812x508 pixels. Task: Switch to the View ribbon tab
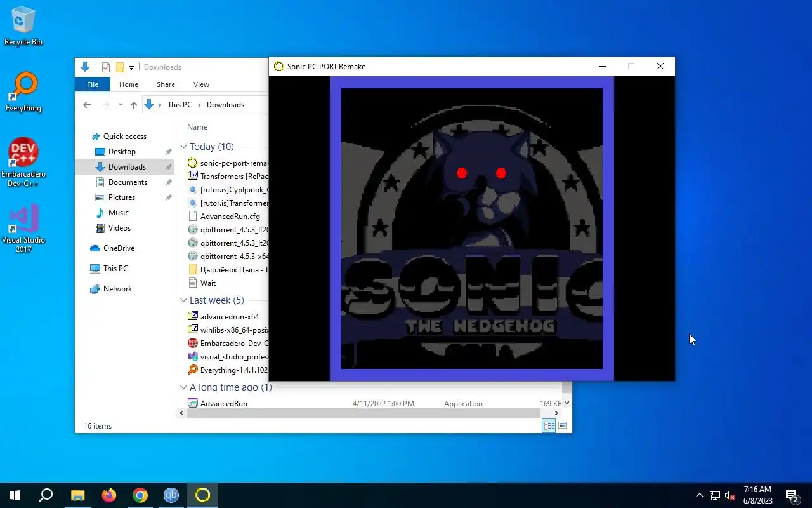(x=201, y=84)
